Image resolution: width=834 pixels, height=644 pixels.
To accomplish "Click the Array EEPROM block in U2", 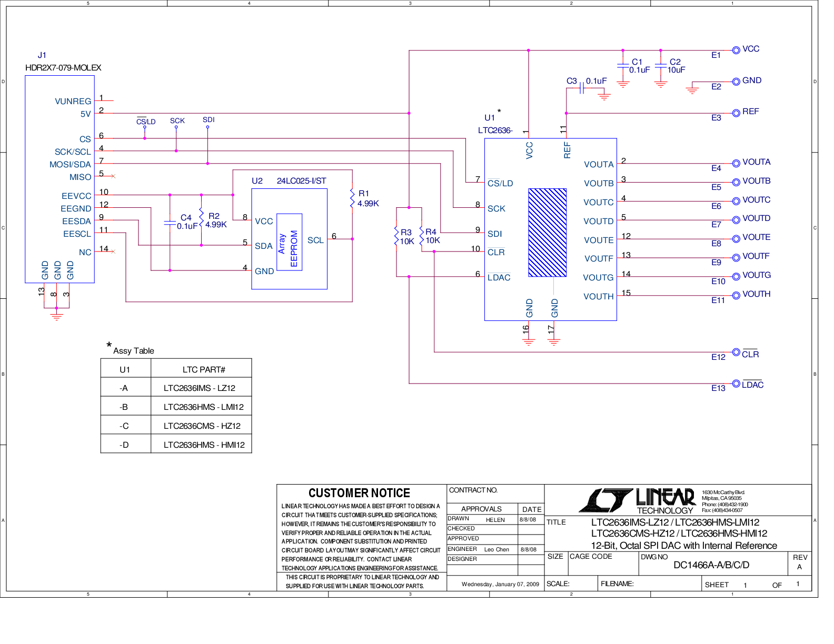I will pos(289,242).
